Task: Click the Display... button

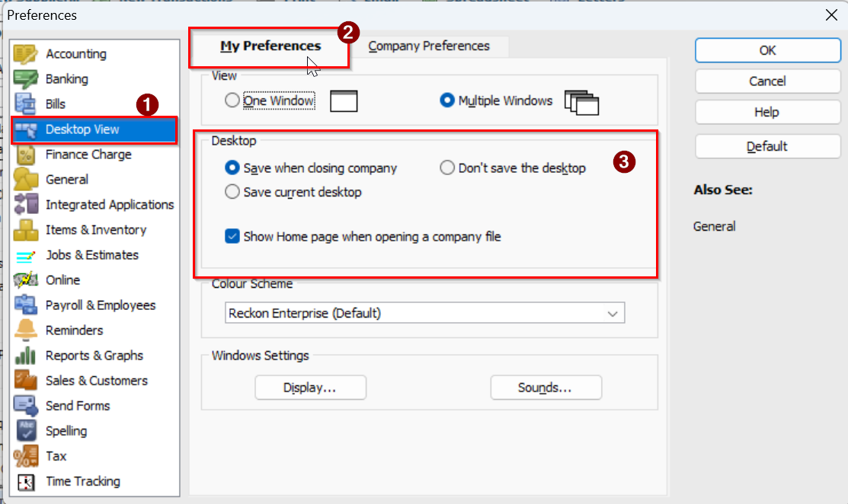Action: click(x=310, y=388)
